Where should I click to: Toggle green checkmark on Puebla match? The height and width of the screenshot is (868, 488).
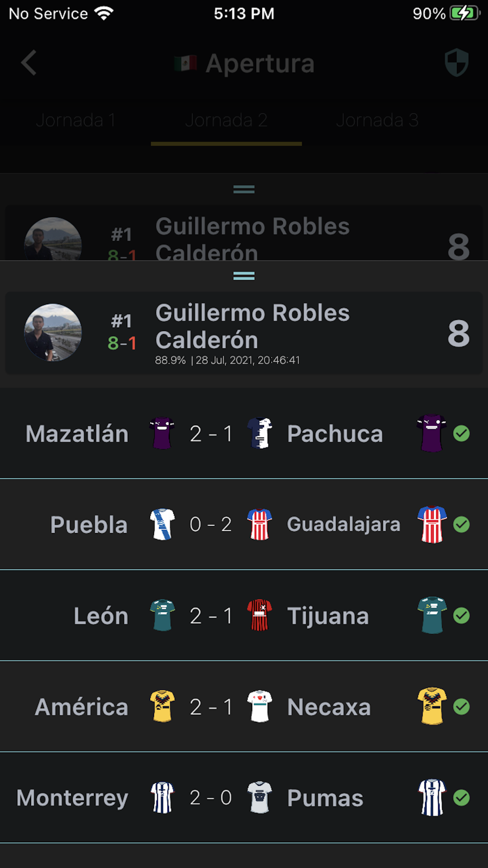[461, 524]
